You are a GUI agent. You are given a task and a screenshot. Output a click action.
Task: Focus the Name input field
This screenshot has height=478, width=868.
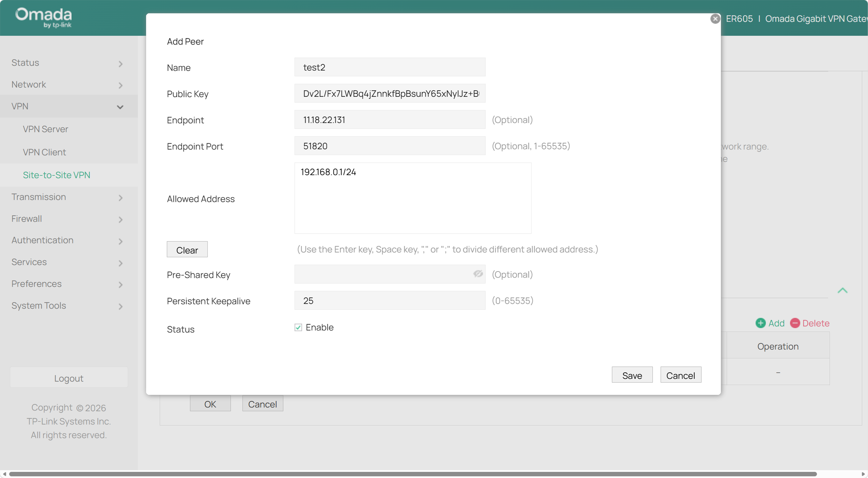point(390,67)
